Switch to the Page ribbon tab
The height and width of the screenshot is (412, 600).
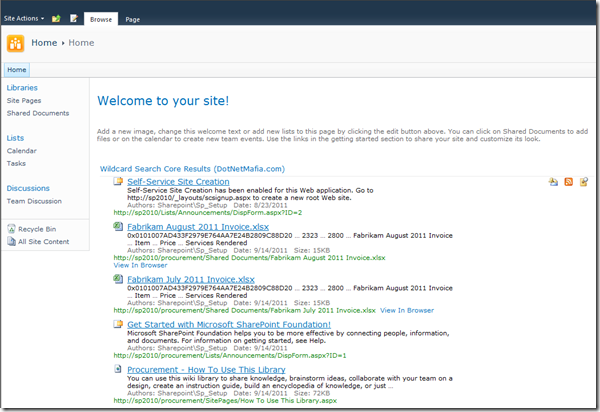[132, 20]
